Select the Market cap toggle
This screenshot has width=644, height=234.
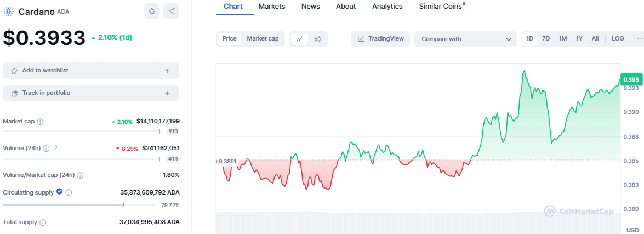[x=263, y=38]
